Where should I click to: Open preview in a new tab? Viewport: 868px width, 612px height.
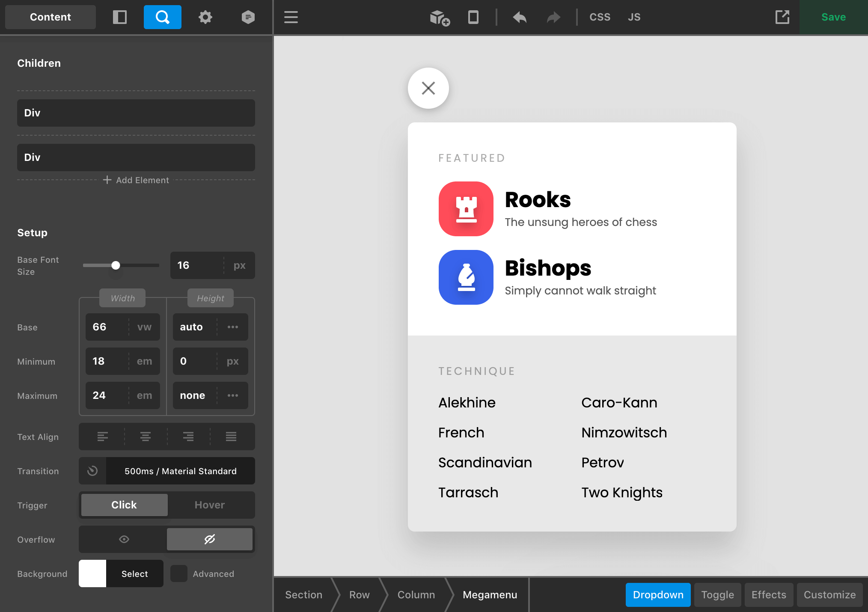pos(782,17)
